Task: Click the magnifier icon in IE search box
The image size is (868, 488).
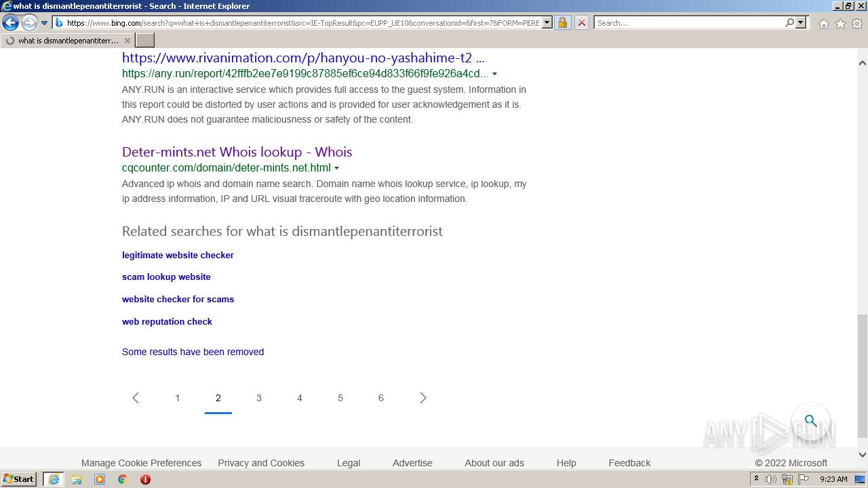Action: 789,23
